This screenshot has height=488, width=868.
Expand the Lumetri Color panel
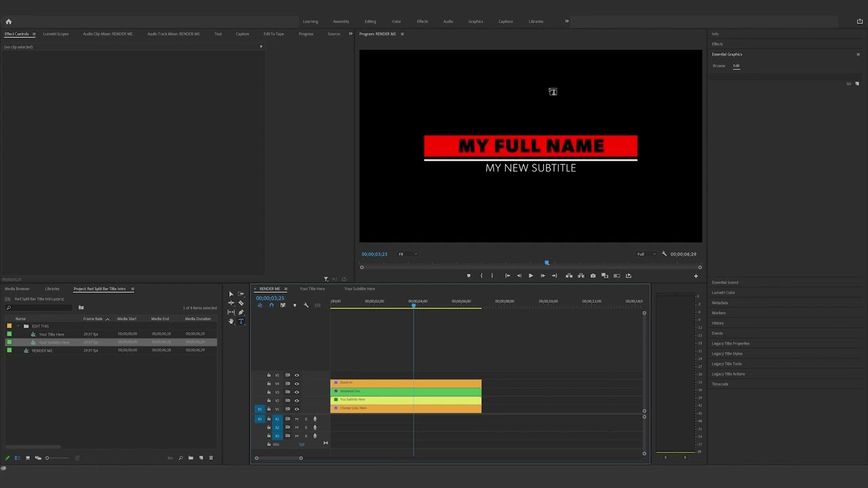pos(724,293)
